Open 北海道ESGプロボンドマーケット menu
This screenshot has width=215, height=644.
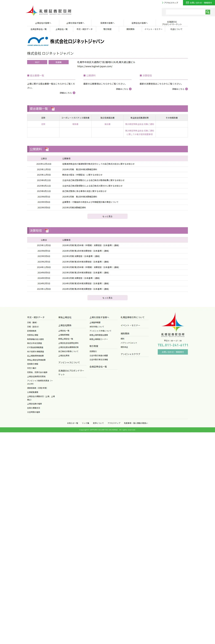tap(172, 23)
